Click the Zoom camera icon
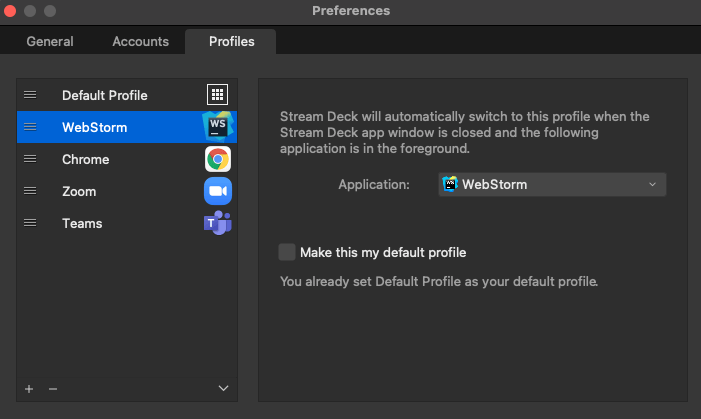Viewport: 701px width, 419px height. point(218,191)
